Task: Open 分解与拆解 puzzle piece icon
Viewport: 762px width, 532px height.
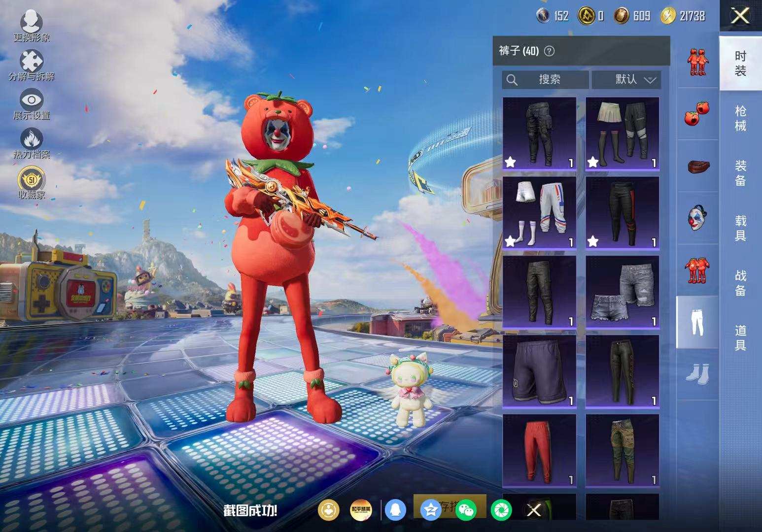Action: tap(32, 65)
